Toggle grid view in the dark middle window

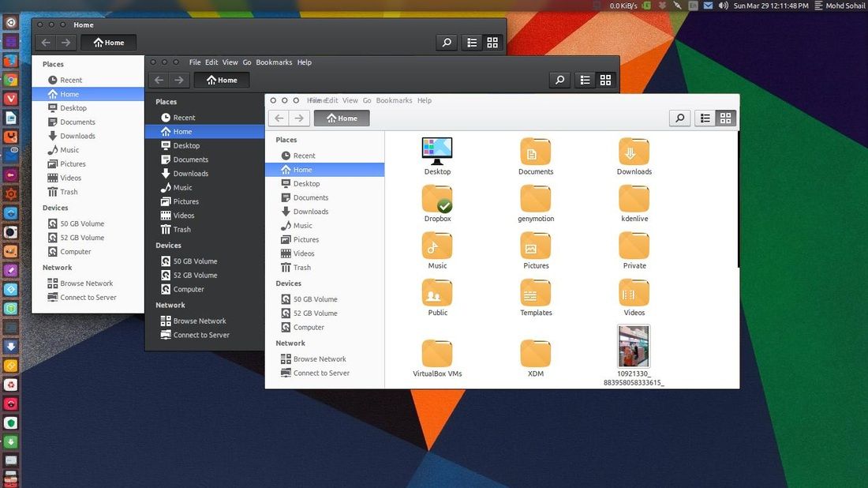(x=605, y=80)
